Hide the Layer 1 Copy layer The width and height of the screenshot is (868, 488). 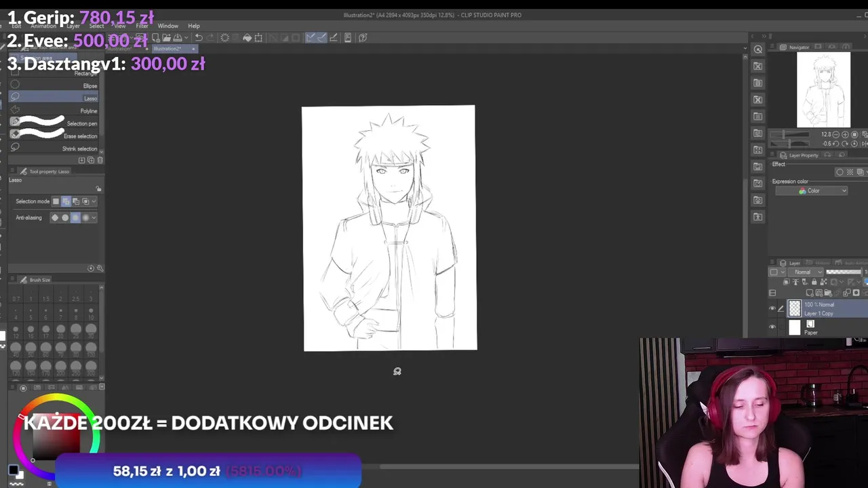(x=772, y=308)
